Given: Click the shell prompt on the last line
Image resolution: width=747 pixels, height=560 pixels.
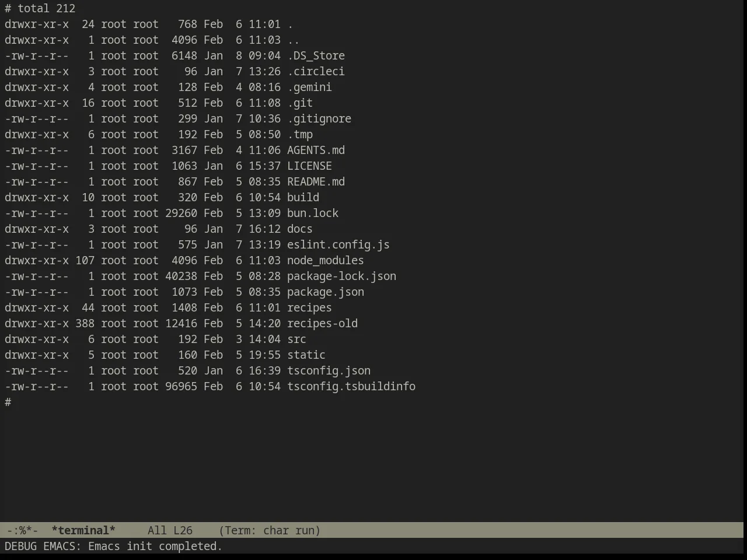Looking at the screenshot, I should 8,402.
